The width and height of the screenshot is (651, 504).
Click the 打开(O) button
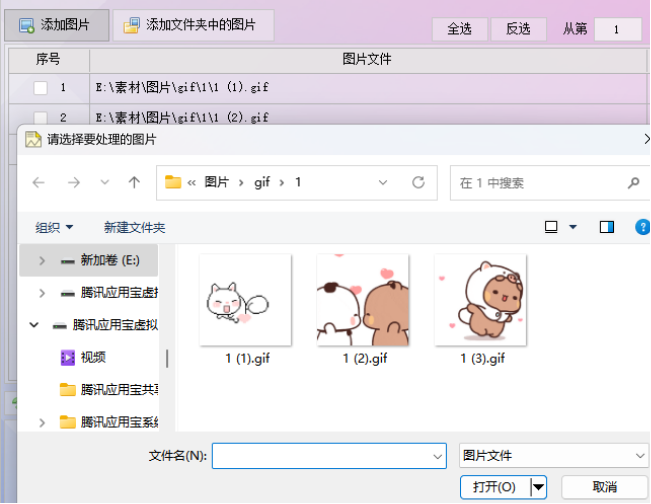(x=494, y=487)
